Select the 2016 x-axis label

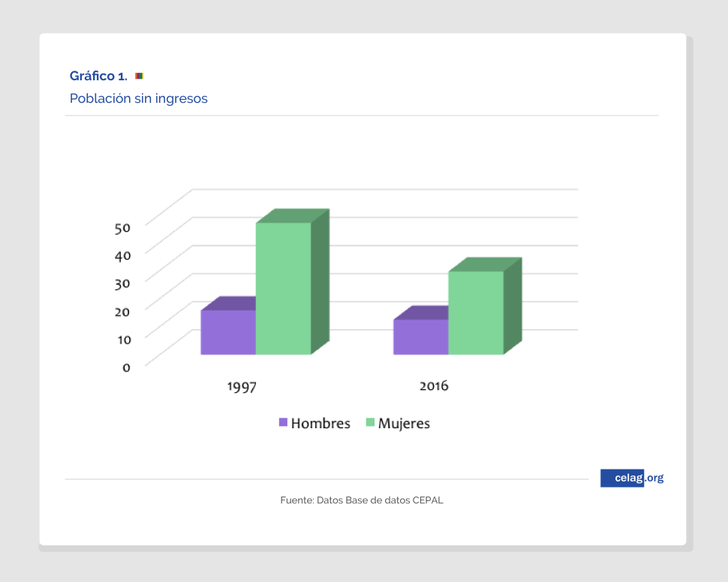[434, 386]
